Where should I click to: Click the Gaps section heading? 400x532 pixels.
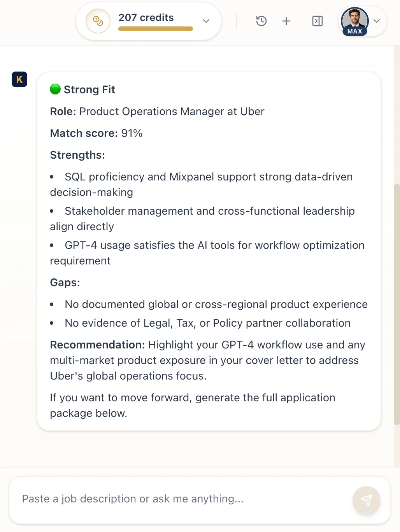point(65,283)
